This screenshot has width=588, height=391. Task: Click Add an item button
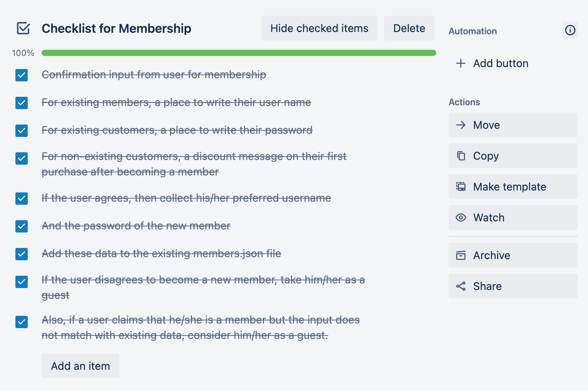click(x=81, y=366)
